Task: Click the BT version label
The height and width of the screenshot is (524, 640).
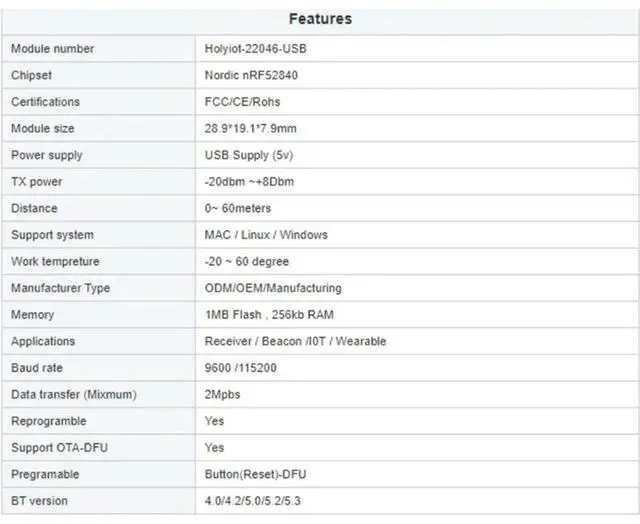Action: [39, 500]
